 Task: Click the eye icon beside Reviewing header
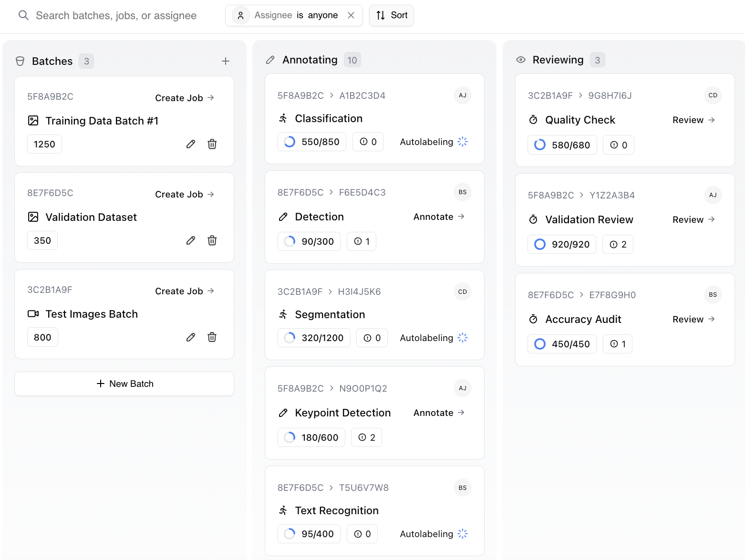click(x=521, y=60)
